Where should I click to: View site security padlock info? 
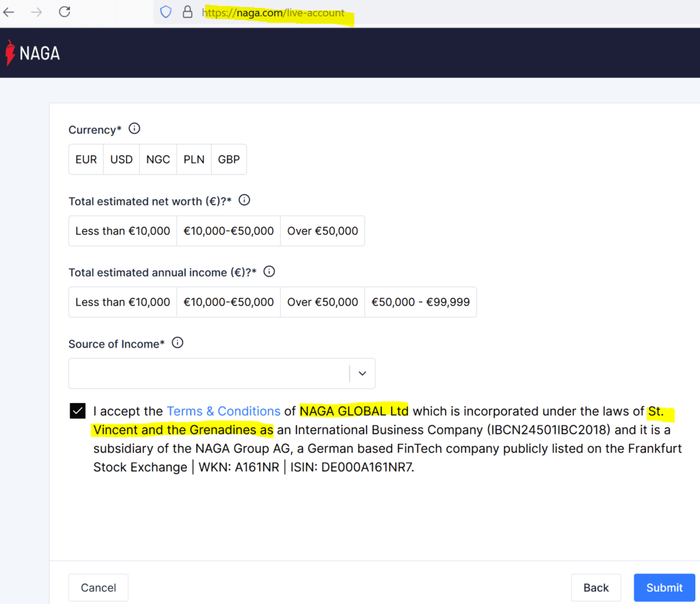187,12
